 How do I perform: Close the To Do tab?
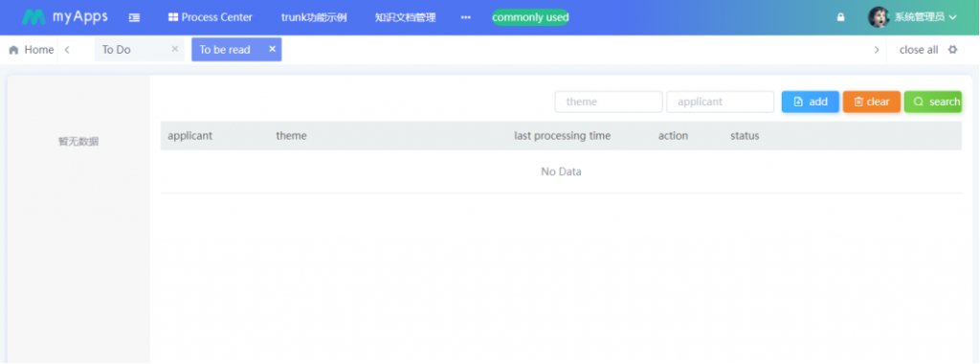coord(175,49)
